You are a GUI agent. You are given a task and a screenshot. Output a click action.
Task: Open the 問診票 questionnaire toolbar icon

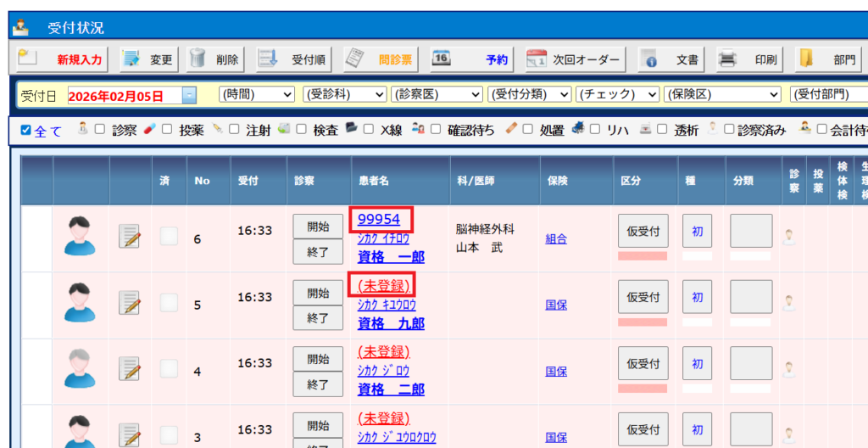point(357,59)
